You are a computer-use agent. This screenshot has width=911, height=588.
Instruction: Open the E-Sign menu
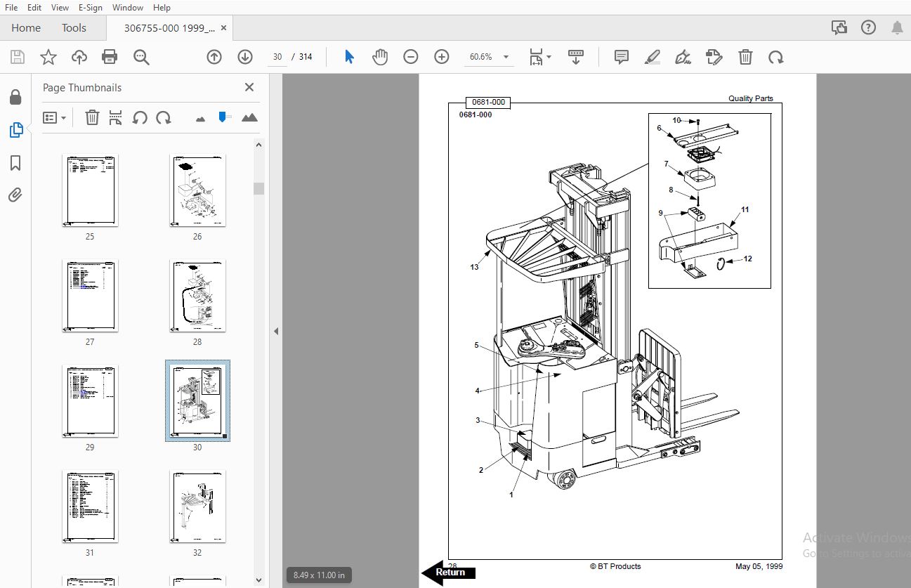coord(91,7)
